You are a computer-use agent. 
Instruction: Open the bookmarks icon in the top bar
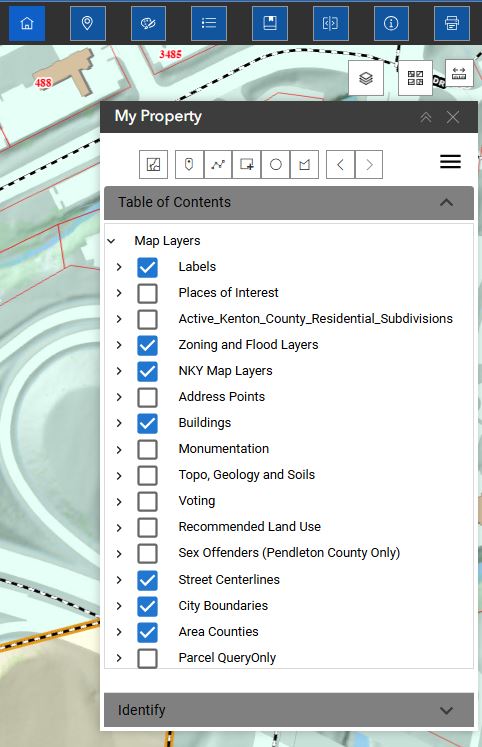coord(270,23)
